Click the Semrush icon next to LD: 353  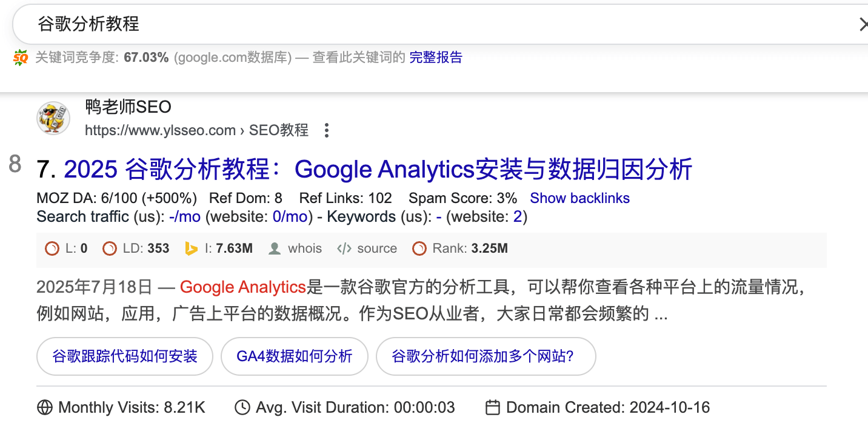[109, 248]
